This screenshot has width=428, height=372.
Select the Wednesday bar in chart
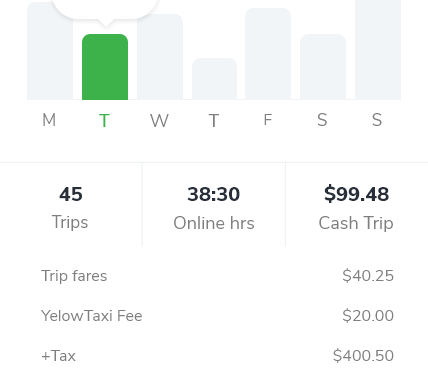tap(160, 57)
